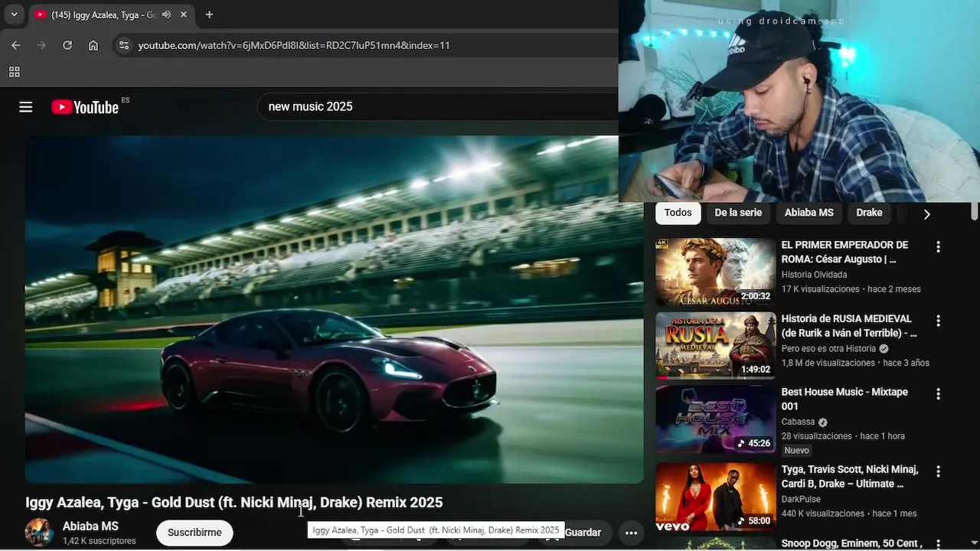
Task: Open the Abiaba MS channel avatar
Action: 40,533
